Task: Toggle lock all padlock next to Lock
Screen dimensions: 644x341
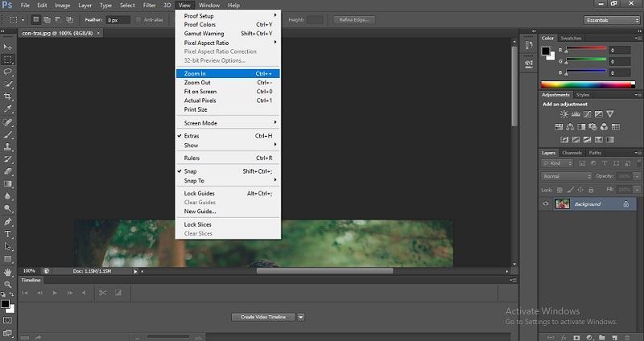Action: (591, 190)
